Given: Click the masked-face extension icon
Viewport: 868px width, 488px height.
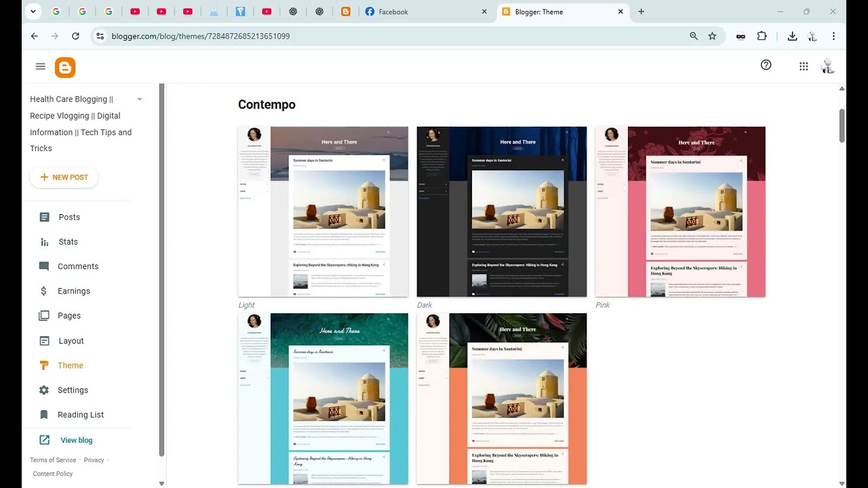Looking at the screenshot, I should coord(741,37).
